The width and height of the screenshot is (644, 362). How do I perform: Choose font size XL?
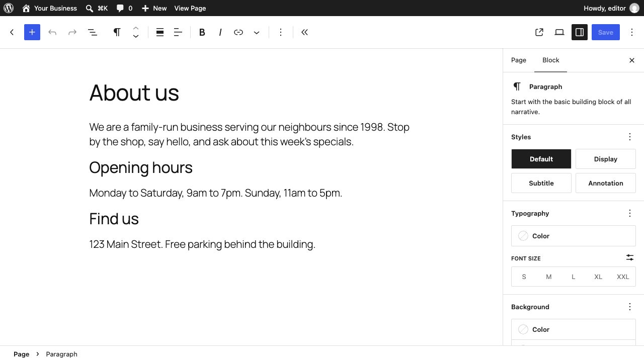tap(598, 277)
